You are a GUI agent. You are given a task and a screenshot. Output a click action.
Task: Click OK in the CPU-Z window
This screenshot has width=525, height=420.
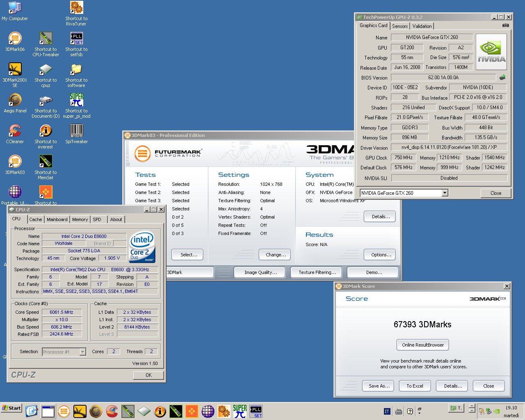click(148, 375)
